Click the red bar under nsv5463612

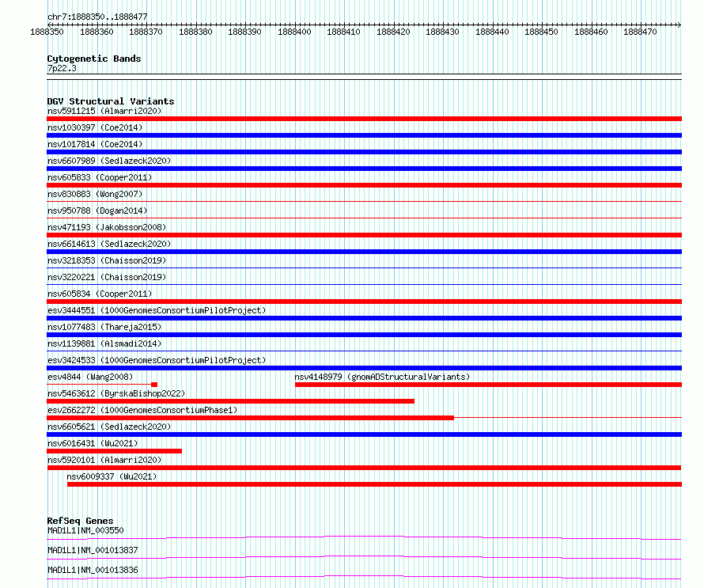point(230,401)
